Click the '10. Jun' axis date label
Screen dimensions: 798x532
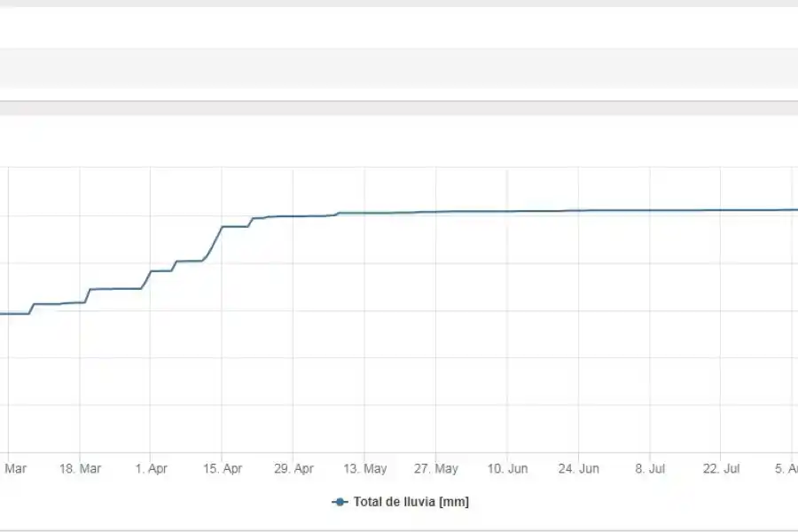tap(508, 469)
